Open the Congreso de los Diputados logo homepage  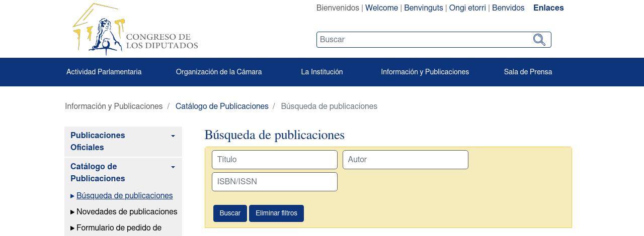click(x=135, y=29)
